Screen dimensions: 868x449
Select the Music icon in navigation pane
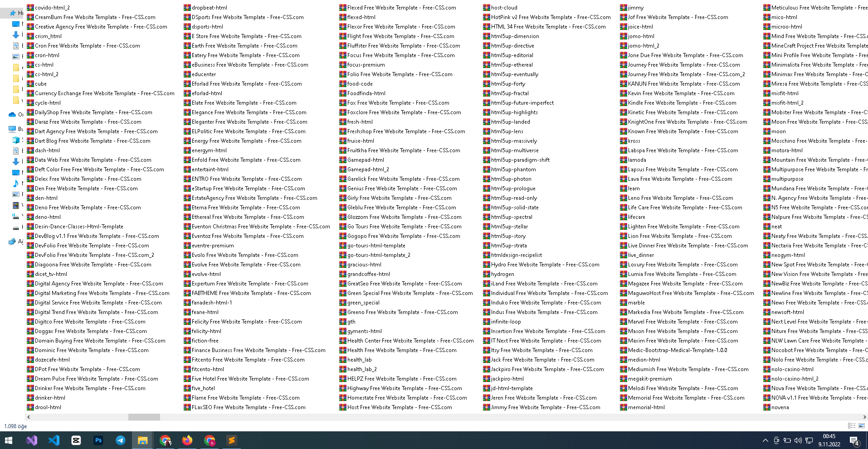click(16, 183)
